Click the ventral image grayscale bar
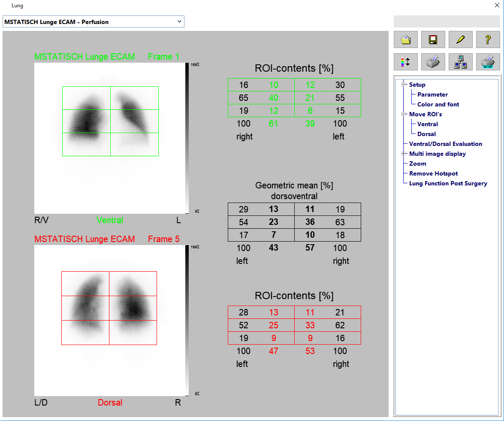The image size is (504, 421). [x=187, y=137]
